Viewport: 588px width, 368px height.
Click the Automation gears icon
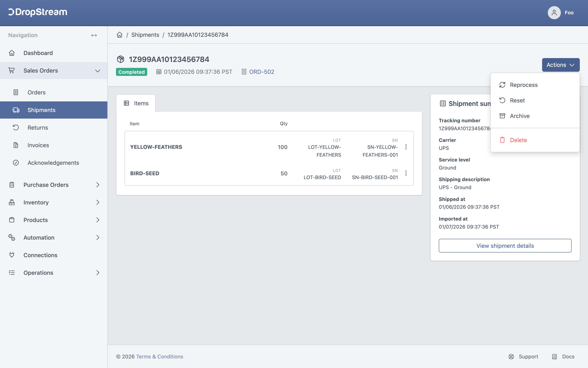(x=12, y=238)
